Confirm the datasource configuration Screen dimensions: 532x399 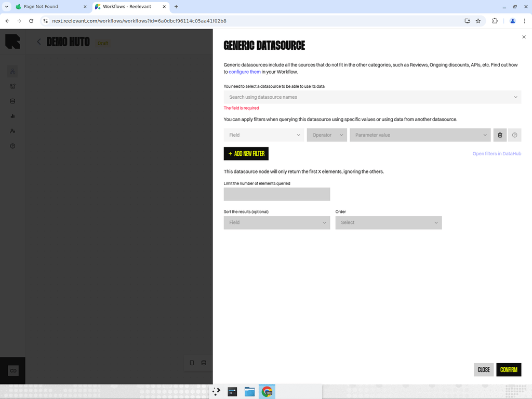[509, 370]
